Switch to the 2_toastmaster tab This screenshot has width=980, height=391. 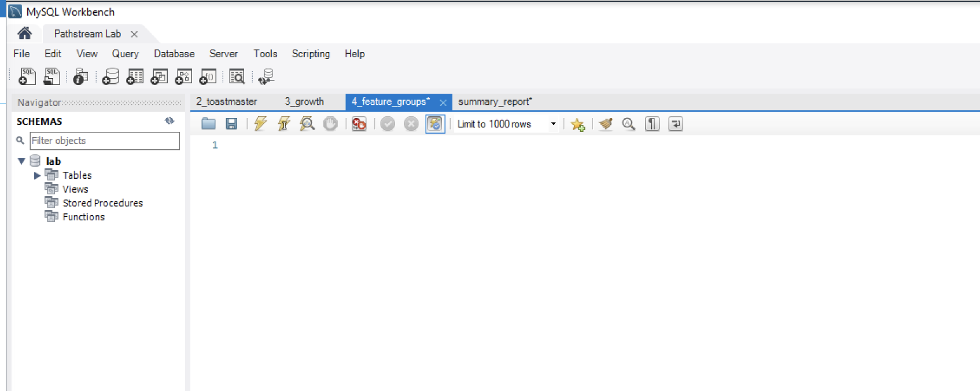(x=226, y=102)
